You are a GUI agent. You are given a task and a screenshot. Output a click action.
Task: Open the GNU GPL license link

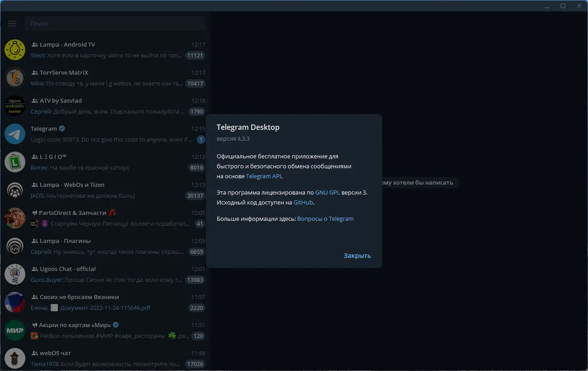tap(327, 192)
